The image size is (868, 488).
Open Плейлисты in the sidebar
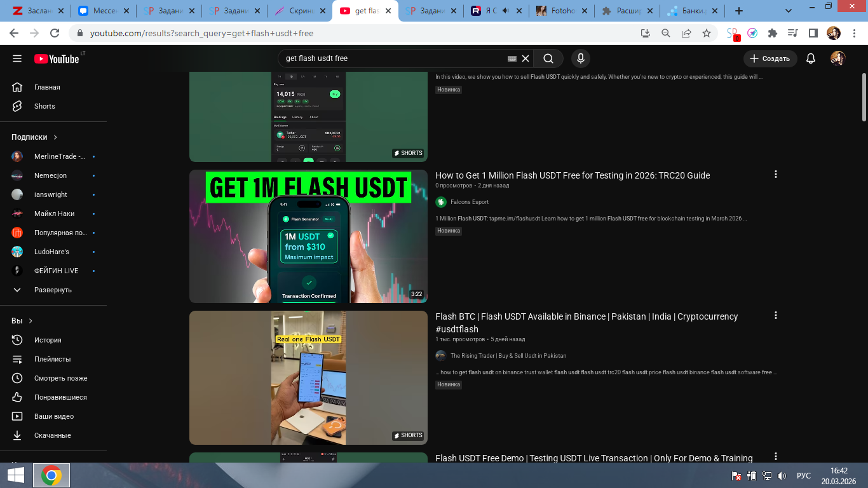tap(53, 359)
